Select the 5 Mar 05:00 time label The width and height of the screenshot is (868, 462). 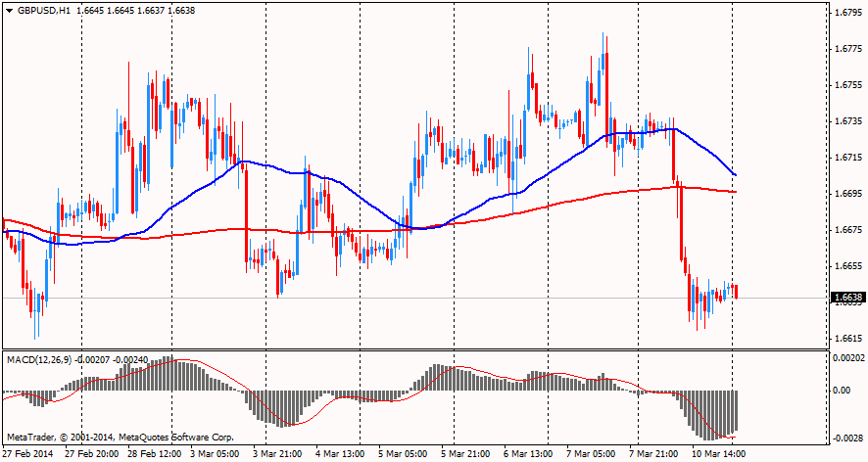404,454
